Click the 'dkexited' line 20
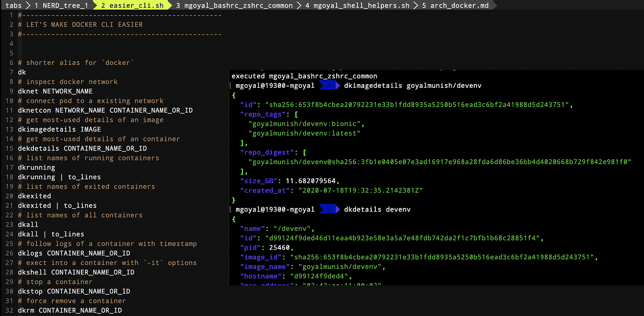This screenshot has height=316, width=644. tap(34, 196)
